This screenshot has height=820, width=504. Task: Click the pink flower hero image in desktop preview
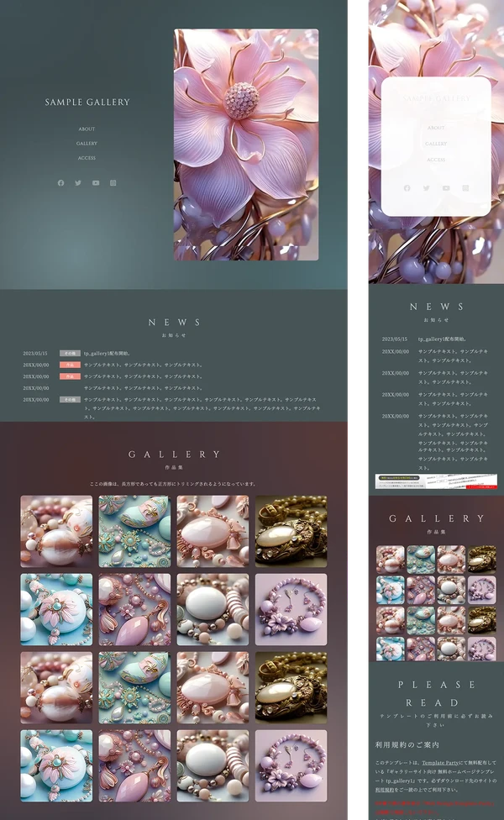pos(246,145)
